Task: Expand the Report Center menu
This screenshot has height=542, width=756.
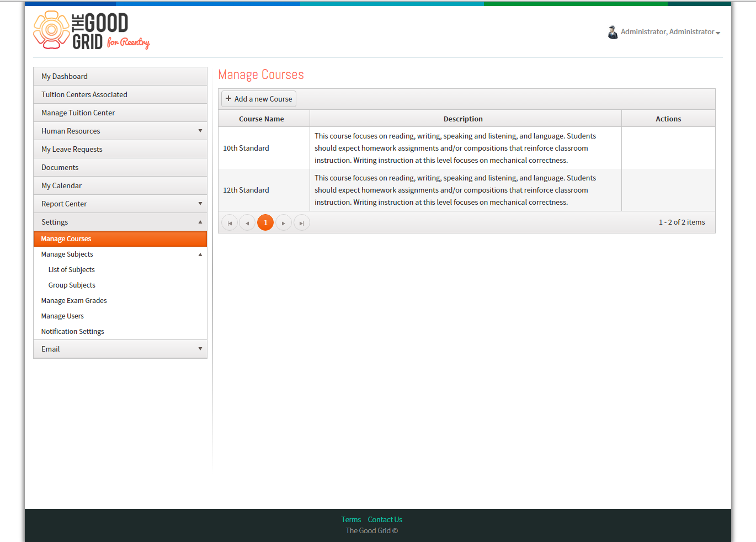Action: pyautogui.click(x=120, y=204)
